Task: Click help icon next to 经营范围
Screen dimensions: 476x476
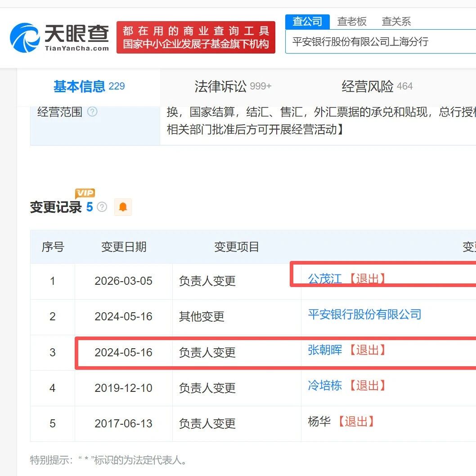Action: click(92, 112)
